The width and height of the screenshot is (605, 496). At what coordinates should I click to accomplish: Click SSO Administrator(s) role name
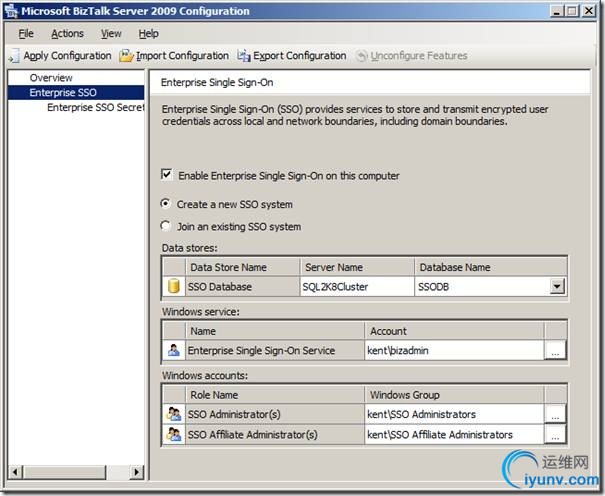pyautogui.click(x=275, y=414)
